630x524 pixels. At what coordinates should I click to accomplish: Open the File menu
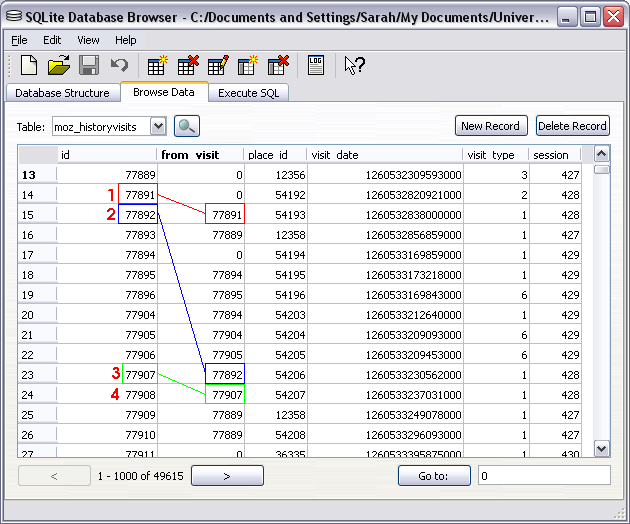[20, 40]
